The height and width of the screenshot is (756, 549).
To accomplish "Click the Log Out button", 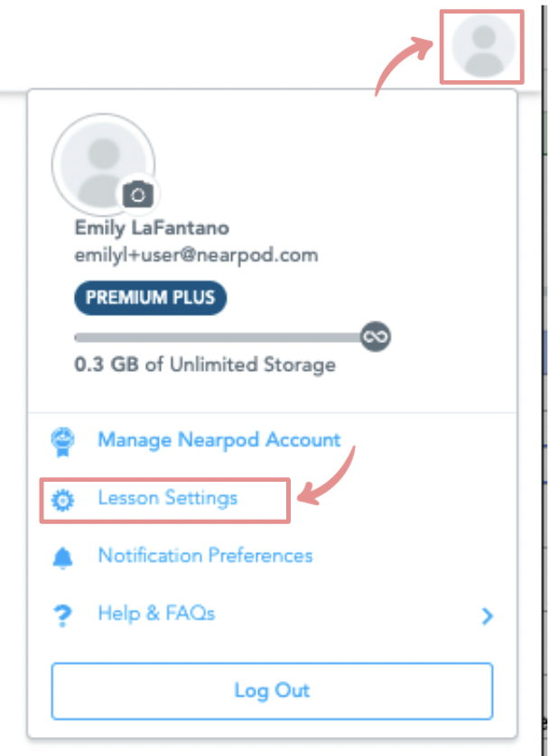I will pos(272,691).
